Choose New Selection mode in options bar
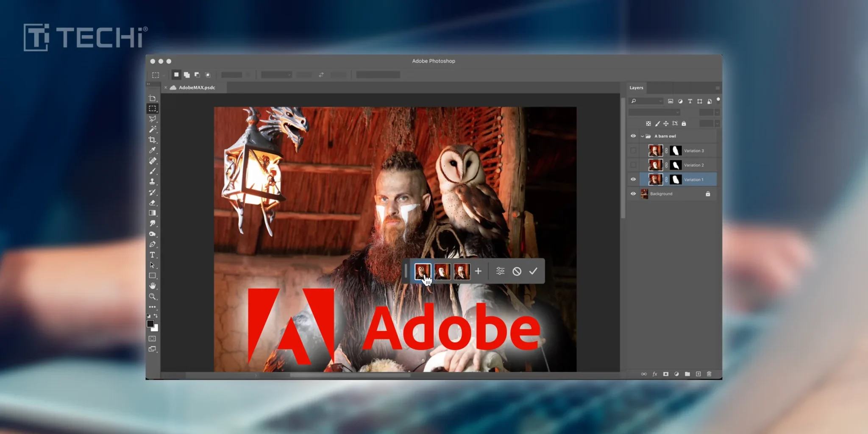868x434 pixels. (x=176, y=75)
